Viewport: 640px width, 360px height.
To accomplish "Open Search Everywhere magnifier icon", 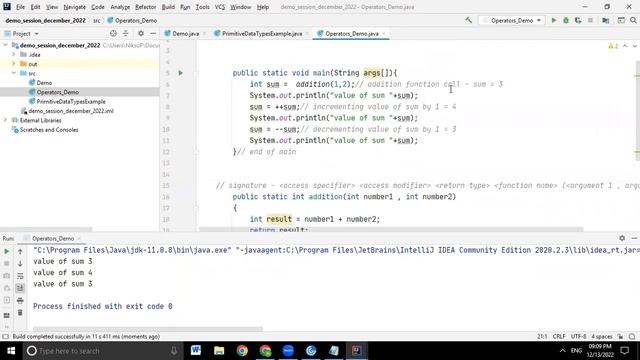I will pos(633,20).
